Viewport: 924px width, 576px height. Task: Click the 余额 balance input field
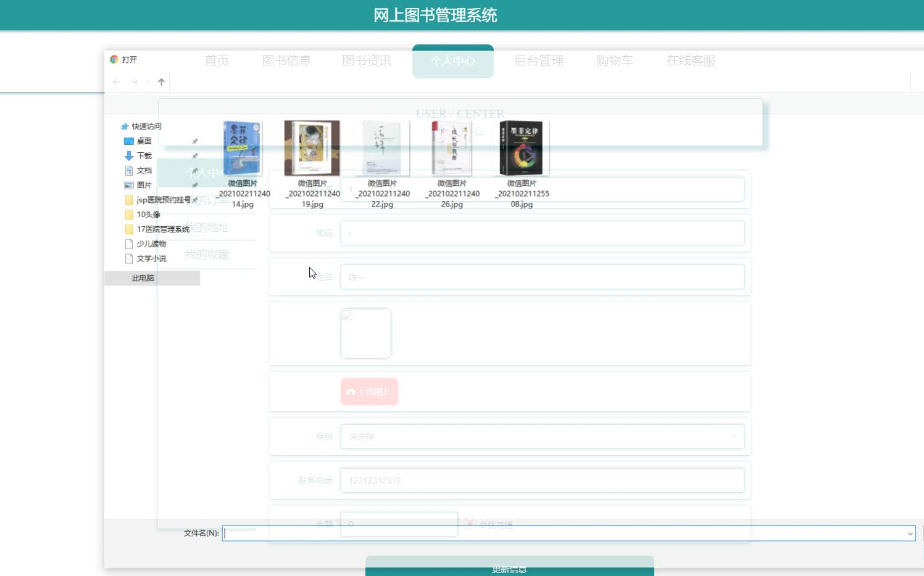click(399, 523)
